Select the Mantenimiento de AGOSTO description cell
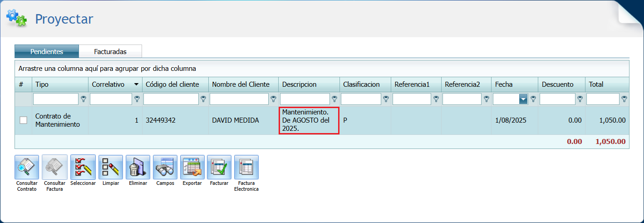644x223 pixels. 309,120
